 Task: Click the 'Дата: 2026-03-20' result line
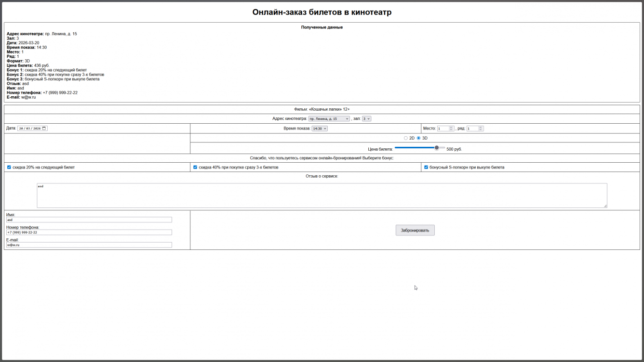click(23, 43)
